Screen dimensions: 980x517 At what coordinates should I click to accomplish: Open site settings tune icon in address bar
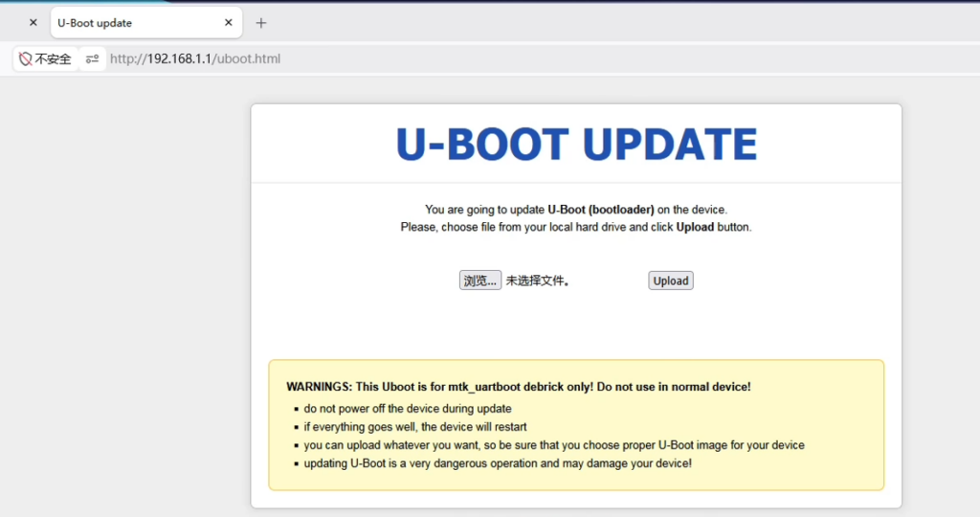[93, 58]
